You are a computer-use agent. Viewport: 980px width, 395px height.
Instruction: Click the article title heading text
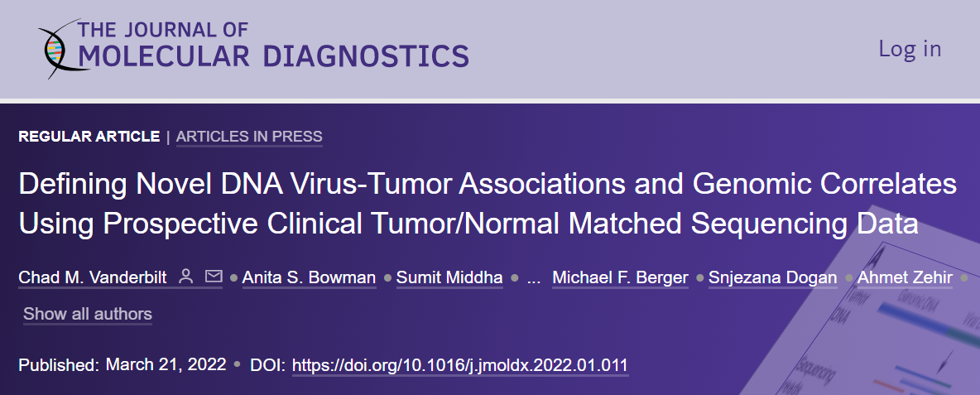[488, 205]
